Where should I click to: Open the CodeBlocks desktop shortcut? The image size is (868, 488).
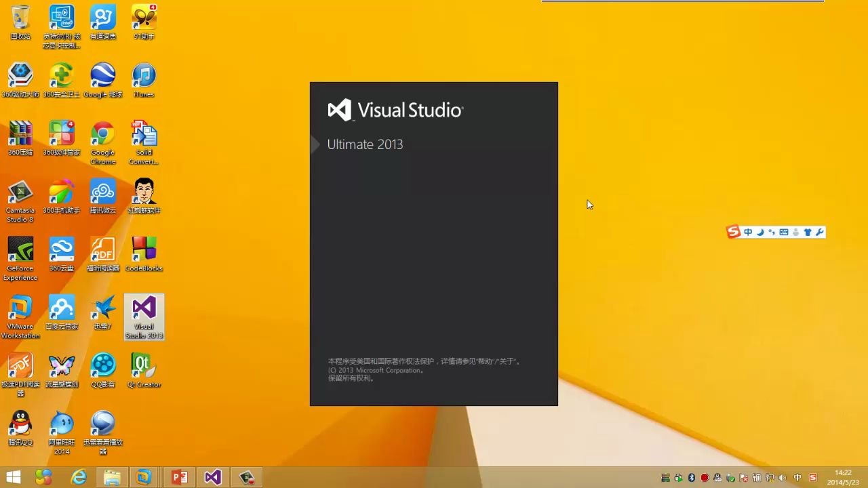[x=144, y=255]
